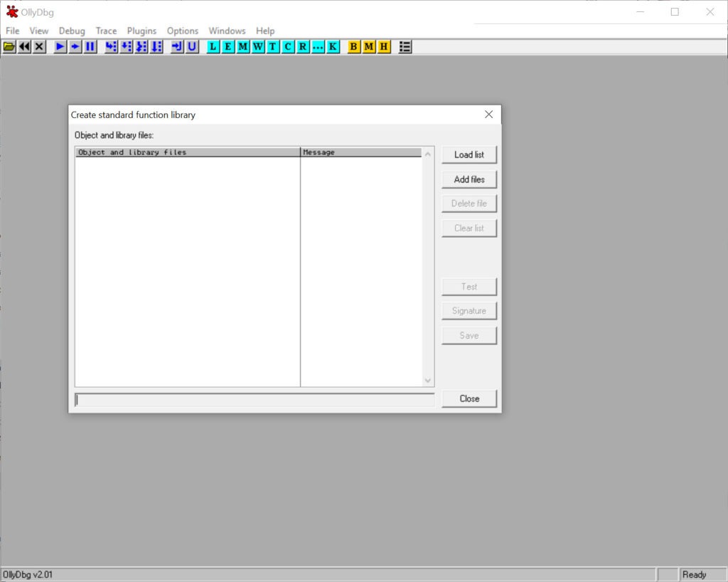728x582 pixels.
Task: Open the Log window with L icon
Action: point(213,46)
